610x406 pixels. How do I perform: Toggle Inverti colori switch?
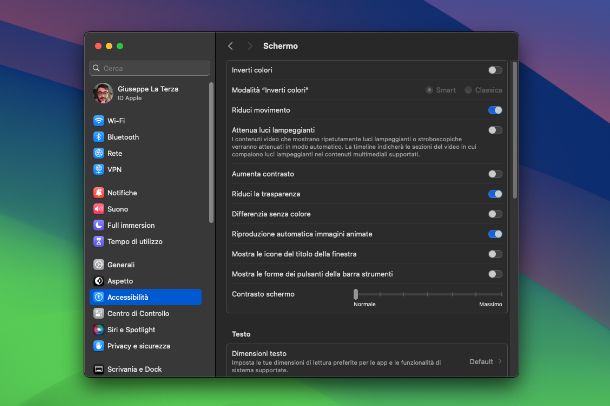[x=495, y=70]
